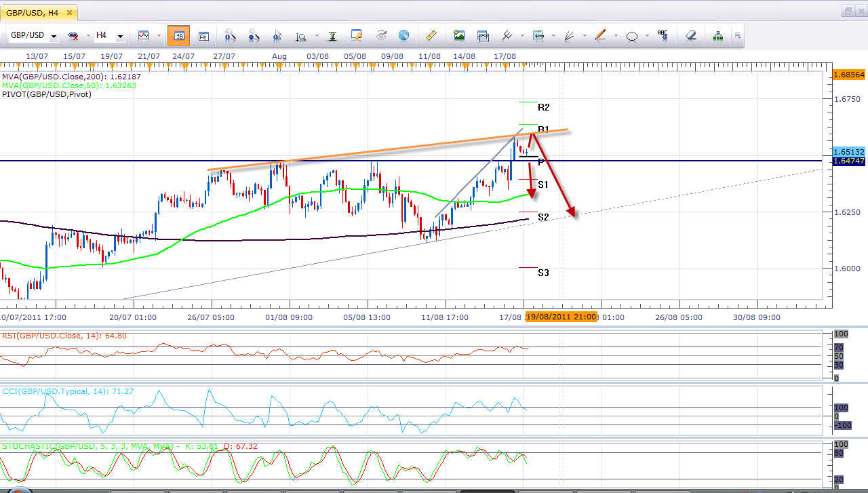Expand the fan lines dropdown arrow
Screen dimensions: 868x493
pyautogui.click(x=583, y=35)
